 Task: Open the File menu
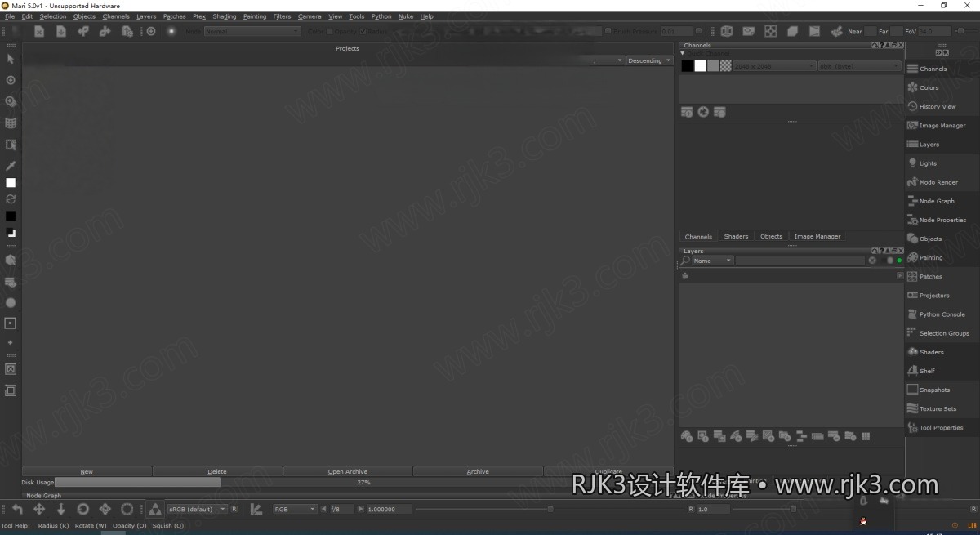click(10, 16)
